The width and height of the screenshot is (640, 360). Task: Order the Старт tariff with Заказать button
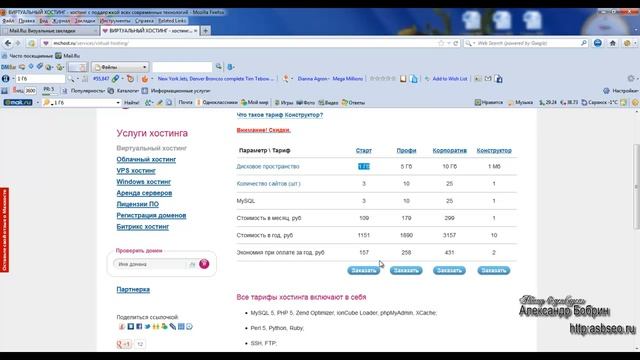coord(363,270)
